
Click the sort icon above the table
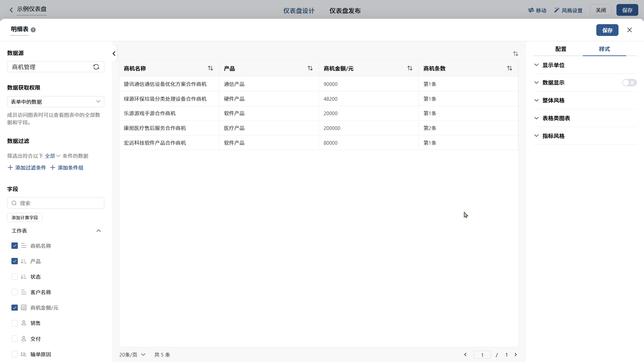point(516,54)
